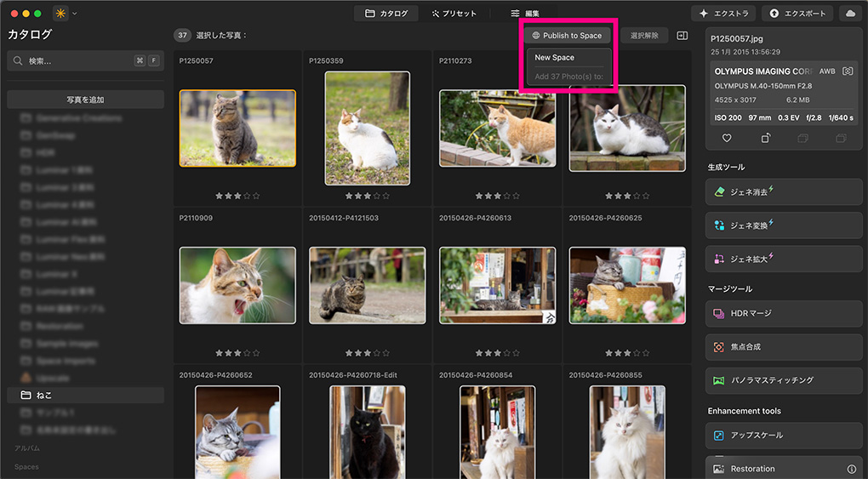Switch to the プリセット tab
This screenshot has width=868, height=479.
point(454,14)
